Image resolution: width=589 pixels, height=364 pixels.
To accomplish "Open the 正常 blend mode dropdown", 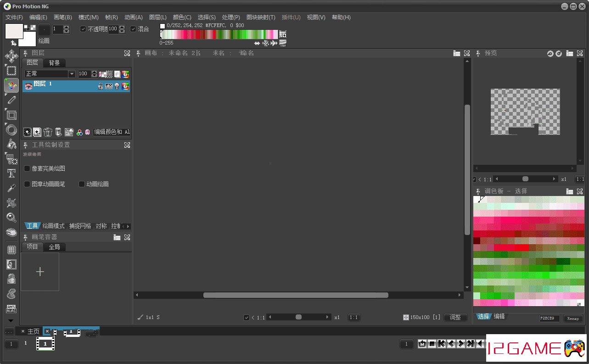I will 50,74.
